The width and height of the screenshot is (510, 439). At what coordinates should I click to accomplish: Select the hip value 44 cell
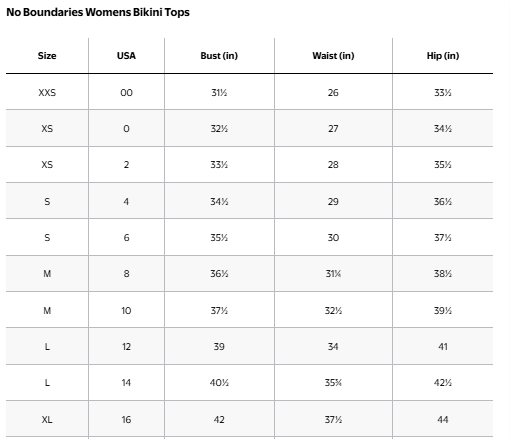pyautogui.click(x=443, y=419)
